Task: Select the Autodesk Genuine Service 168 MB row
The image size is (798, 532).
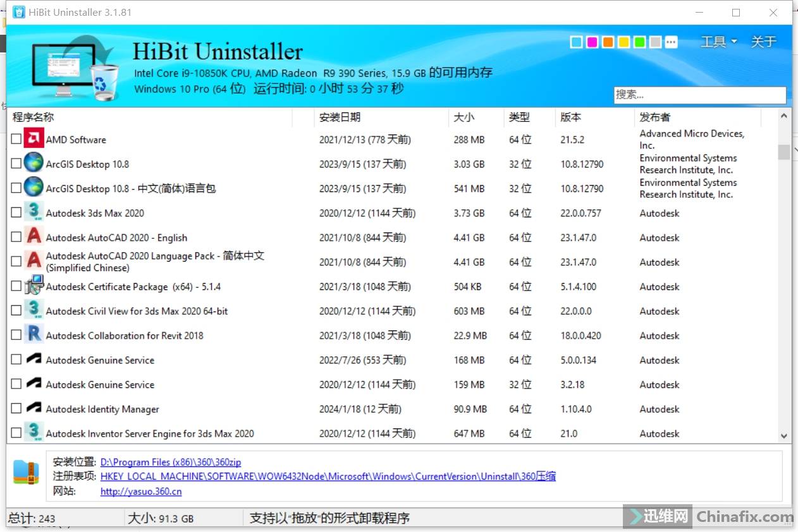Action: [x=392, y=360]
